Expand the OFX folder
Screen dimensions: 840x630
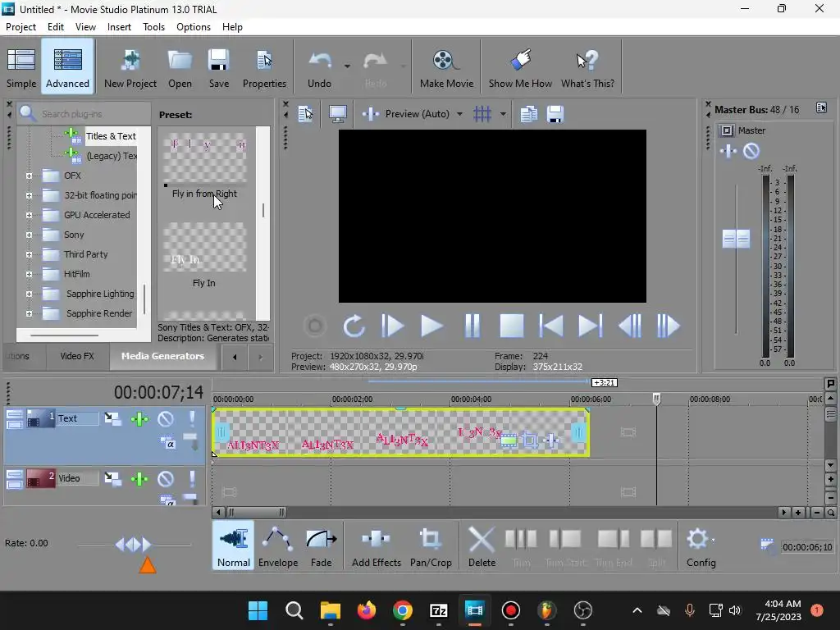tap(29, 176)
